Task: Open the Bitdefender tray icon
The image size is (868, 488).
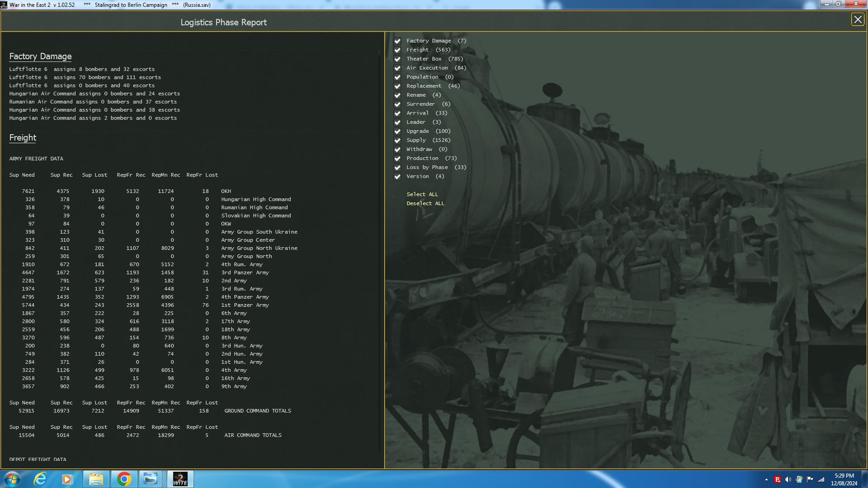Action: [778, 479]
